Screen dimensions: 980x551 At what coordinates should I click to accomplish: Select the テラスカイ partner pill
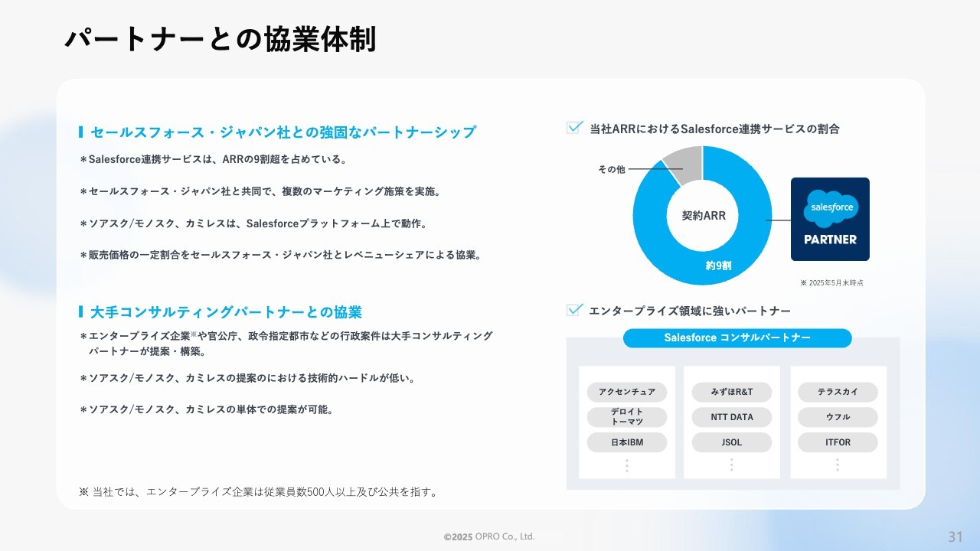coord(838,392)
